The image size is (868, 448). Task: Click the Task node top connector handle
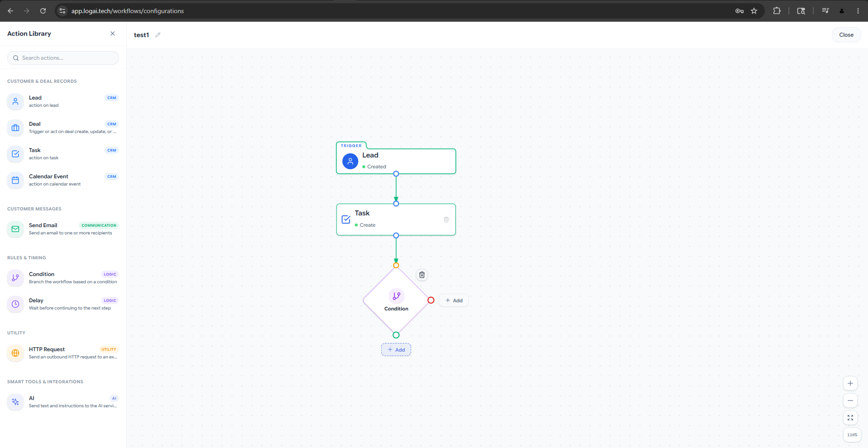click(396, 204)
